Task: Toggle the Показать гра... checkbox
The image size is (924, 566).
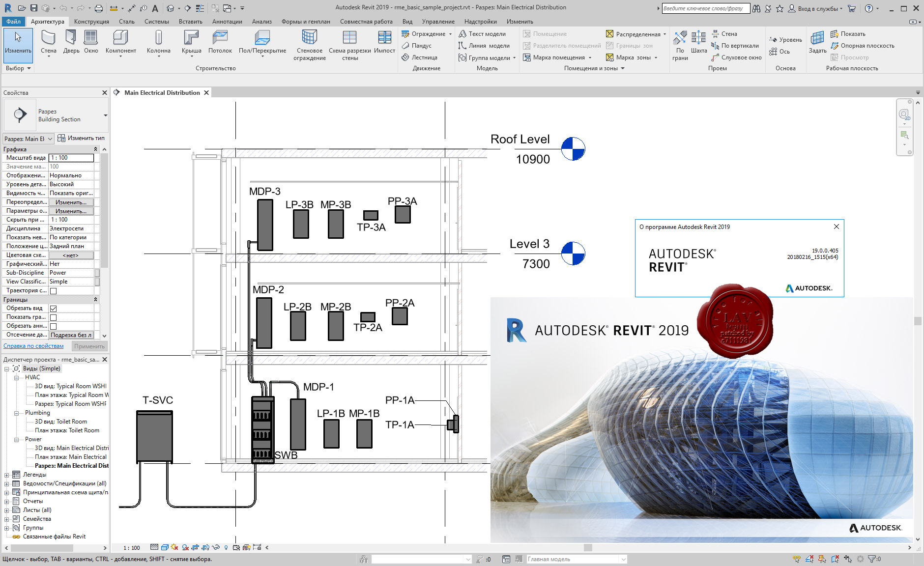Action: (54, 317)
